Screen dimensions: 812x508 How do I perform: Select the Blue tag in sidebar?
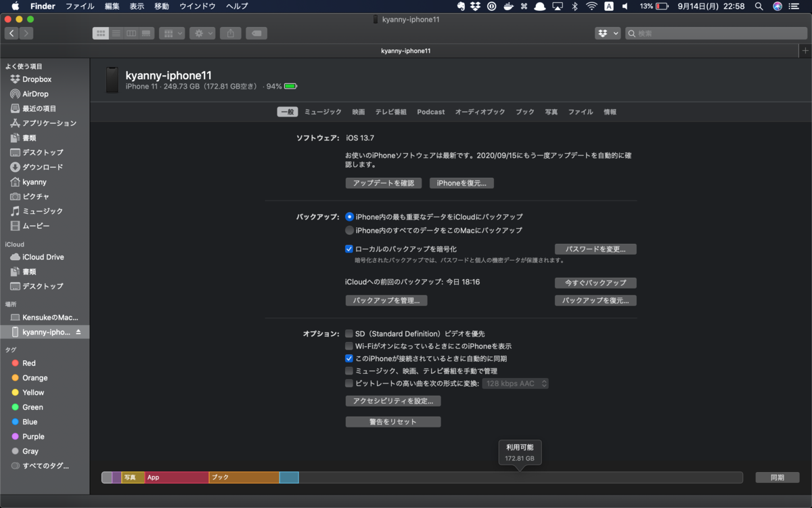25,422
